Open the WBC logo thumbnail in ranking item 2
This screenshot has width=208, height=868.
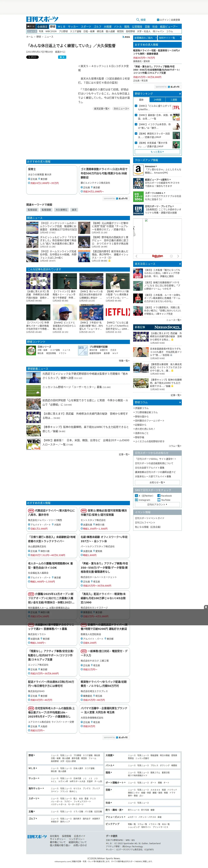[176, 117]
